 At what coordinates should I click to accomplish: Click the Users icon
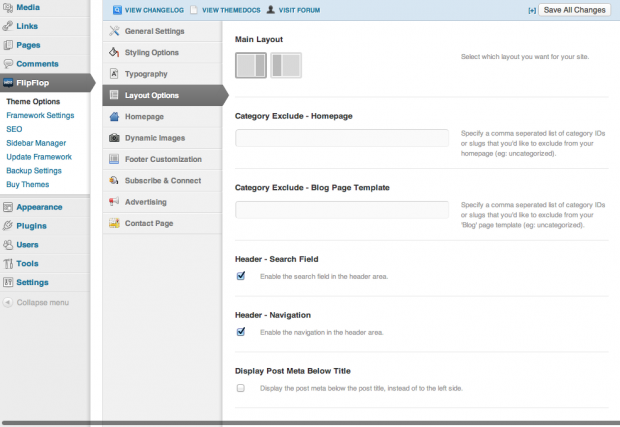(8, 245)
